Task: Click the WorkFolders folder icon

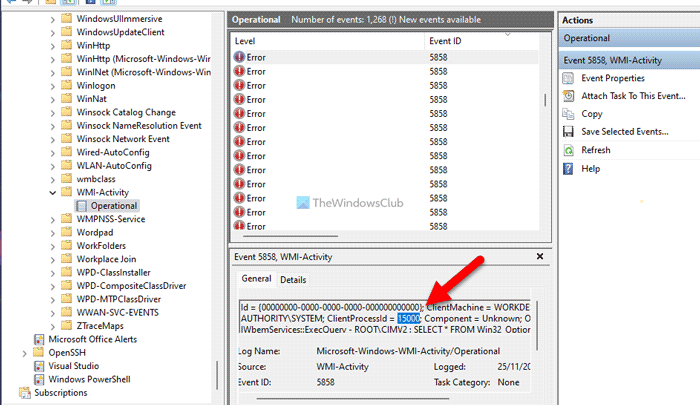Action: click(67, 245)
